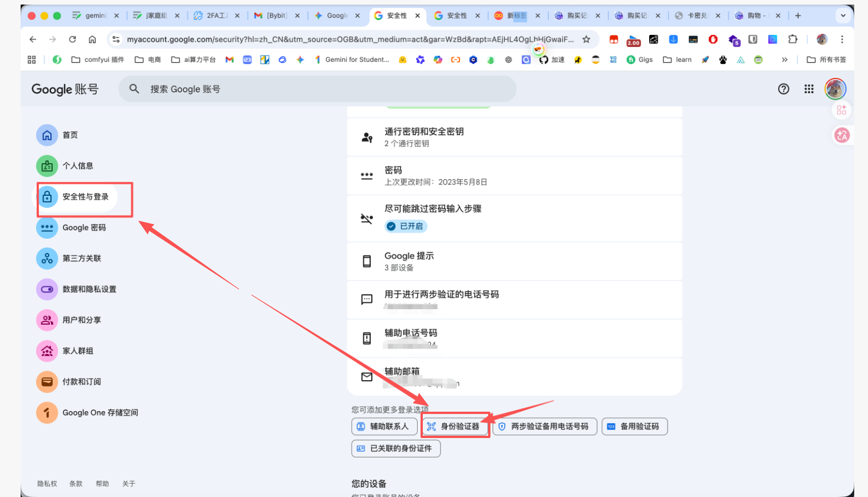Open the 首页 home icon in sidebar
Screen dimensions: 868x497
[x=47, y=135]
